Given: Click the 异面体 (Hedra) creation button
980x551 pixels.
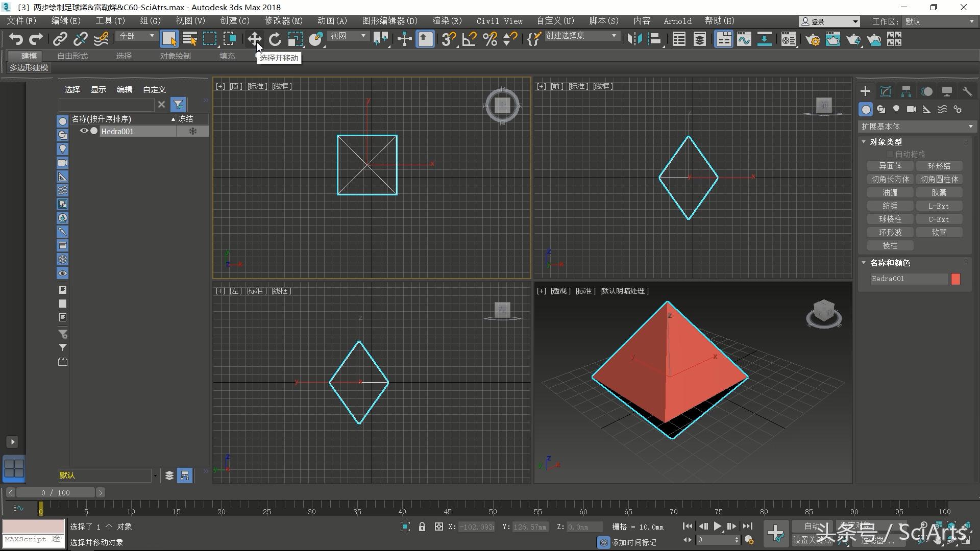Looking at the screenshot, I should (x=890, y=166).
